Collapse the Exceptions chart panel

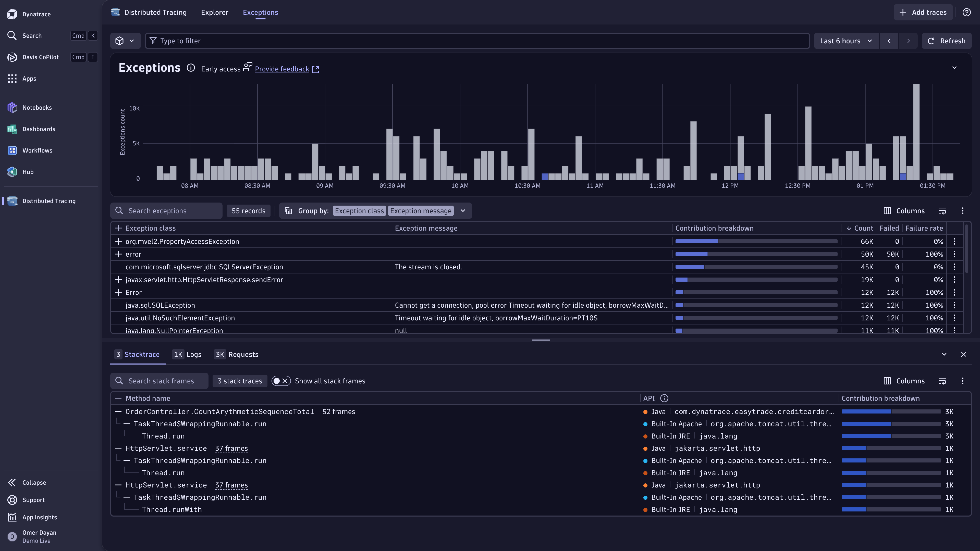954,68
